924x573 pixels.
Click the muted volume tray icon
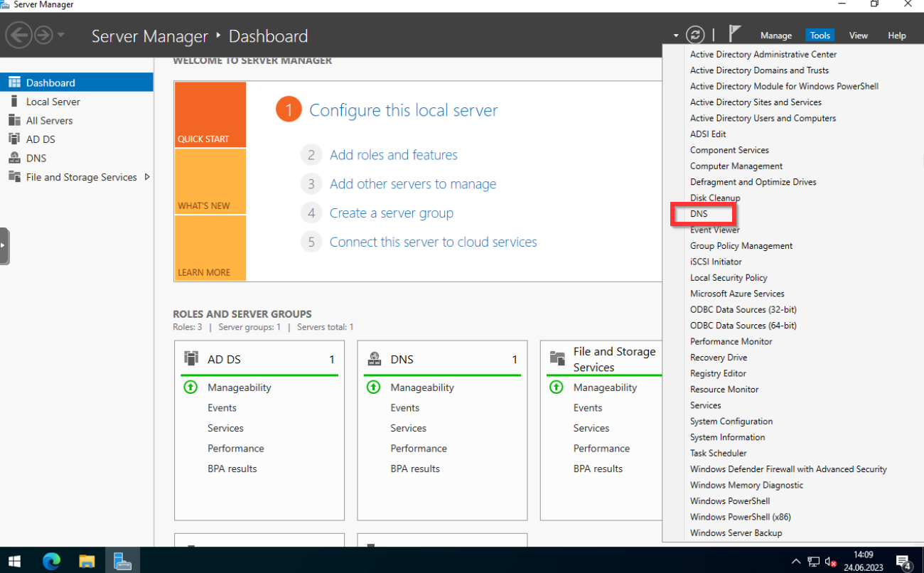click(830, 562)
